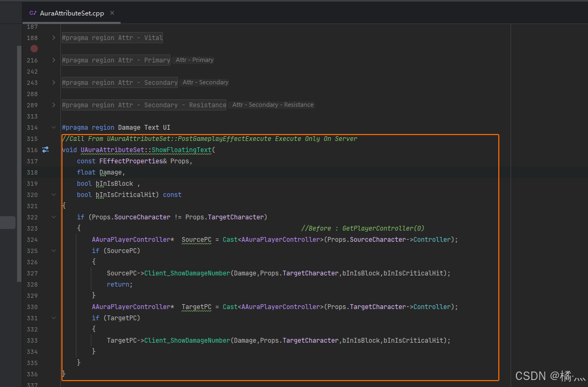Screen dimensions: 588x387
Task: Collapse the if (TargetPC) fold on line 331
Action: (53, 318)
